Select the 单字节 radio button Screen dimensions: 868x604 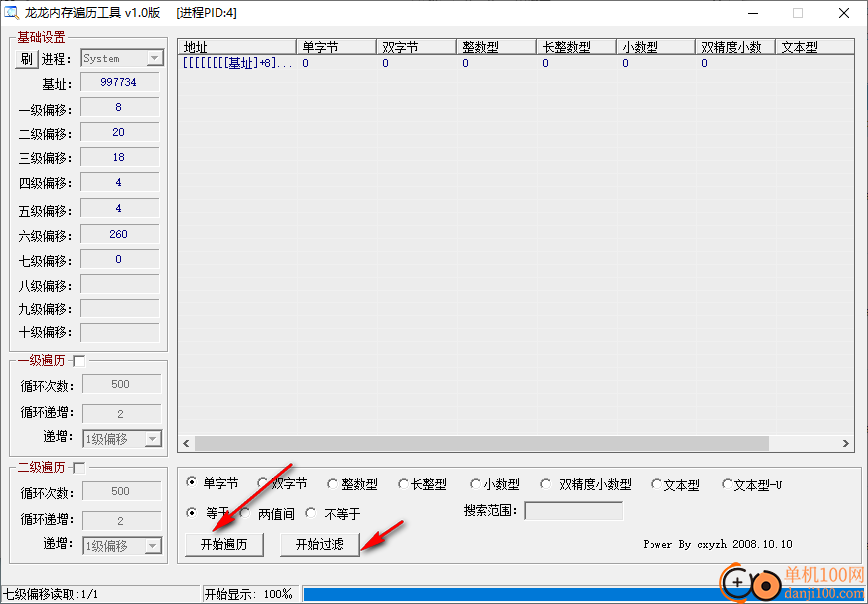192,482
